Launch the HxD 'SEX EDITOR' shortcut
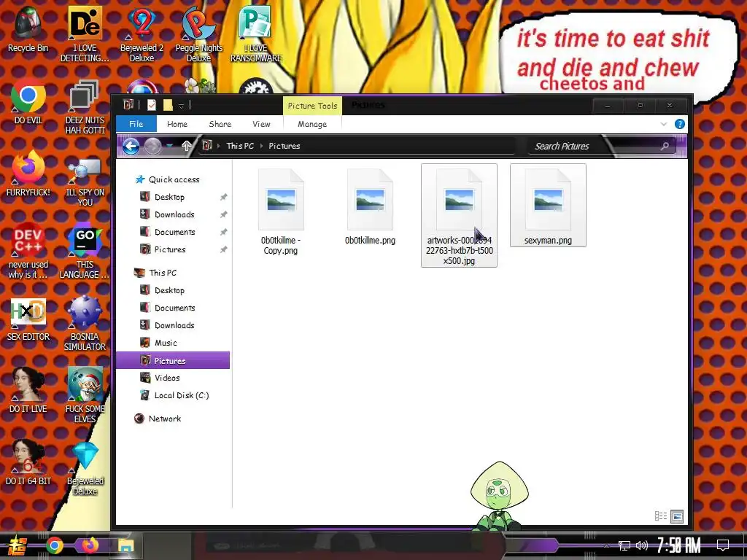This screenshot has height=560, width=747. tap(28, 319)
